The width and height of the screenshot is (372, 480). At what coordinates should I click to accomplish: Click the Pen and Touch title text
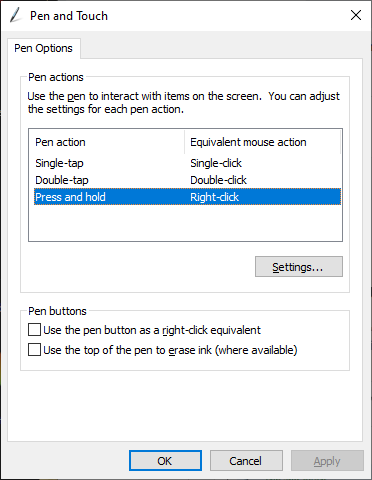(x=69, y=16)
